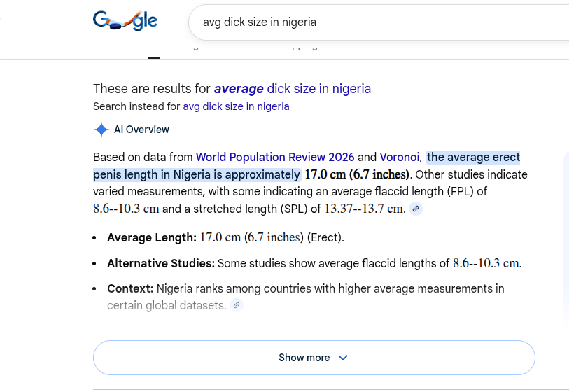Click the highlighted "the average erect" text
This screenshot has height=392, width=569.
click(473, 157)
